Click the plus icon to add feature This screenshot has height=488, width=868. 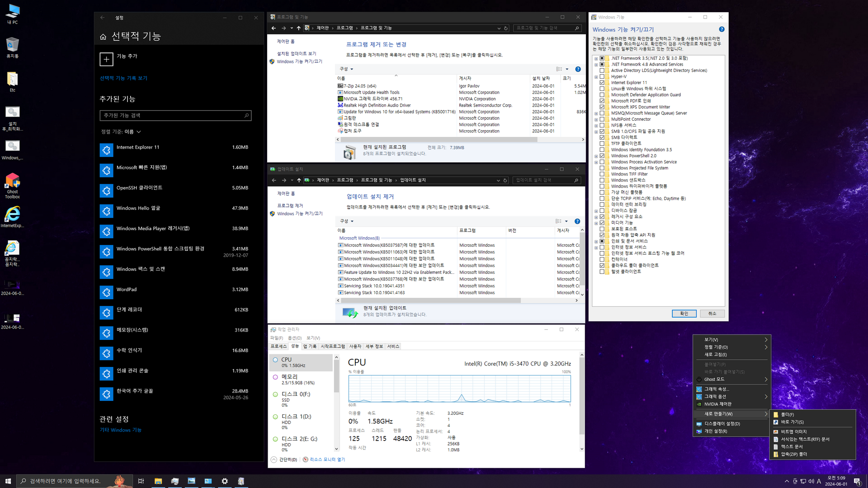pos(106,59)
